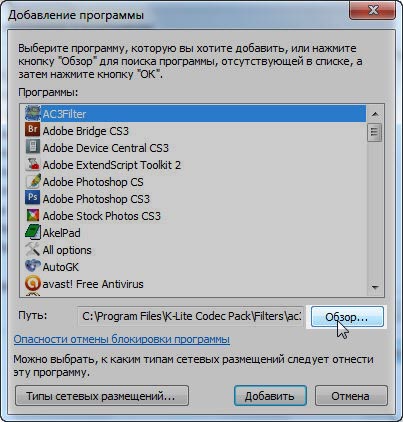Viewport: 403px width, 422px height.
Task: Click the scroll down arrow in the programs list
Action: (x=375, y=287)
